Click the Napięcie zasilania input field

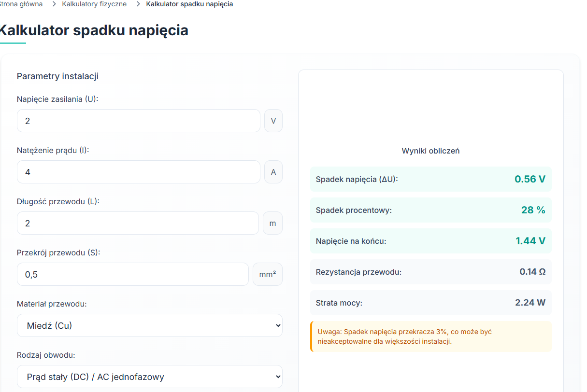tap(138, 121)
